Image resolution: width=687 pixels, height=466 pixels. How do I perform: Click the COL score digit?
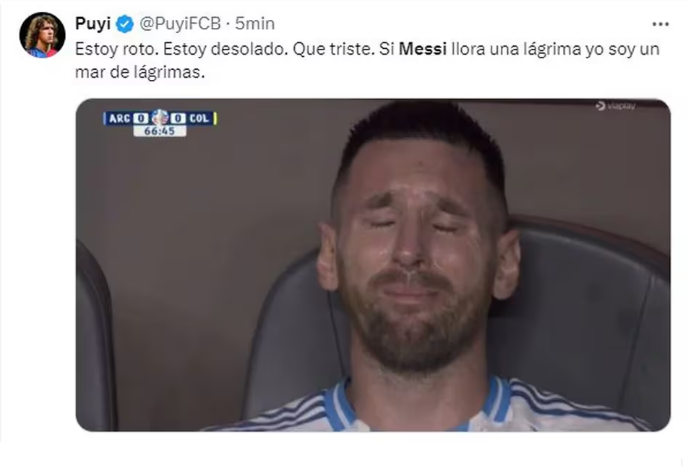click(178, 119)
